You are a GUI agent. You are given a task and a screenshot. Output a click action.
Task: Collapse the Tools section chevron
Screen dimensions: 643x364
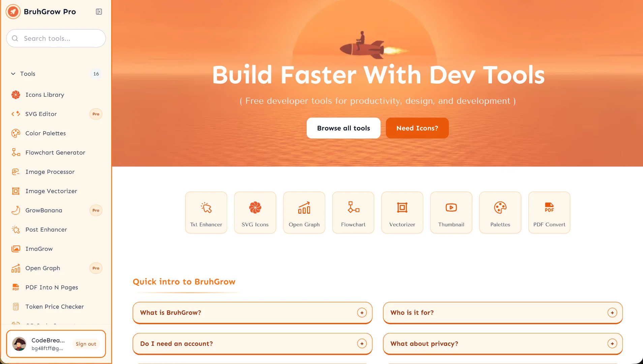click(13, 74)
